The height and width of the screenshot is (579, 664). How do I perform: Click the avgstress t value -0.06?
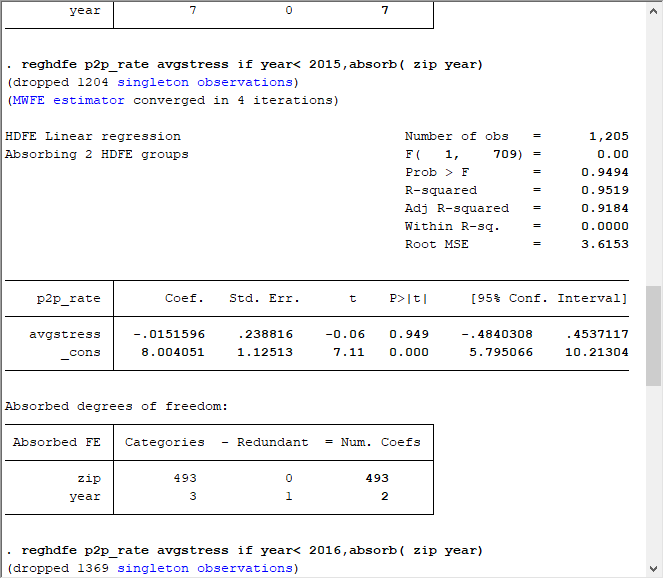pyautogui.click(x=345, y=334)
